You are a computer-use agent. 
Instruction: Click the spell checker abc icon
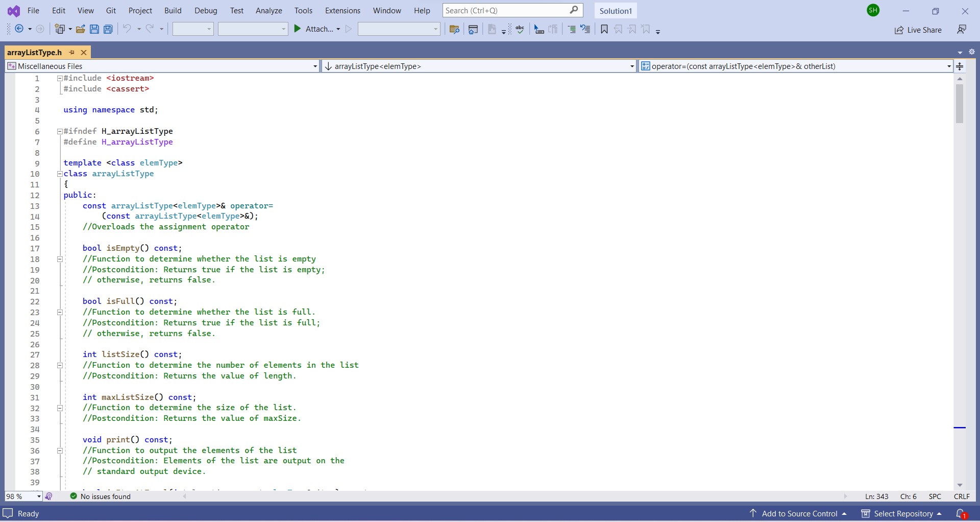[520, 29]
